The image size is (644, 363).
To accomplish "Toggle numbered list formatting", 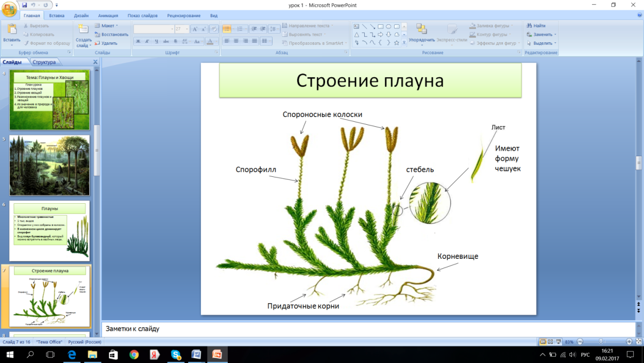I will click(239, 29).
